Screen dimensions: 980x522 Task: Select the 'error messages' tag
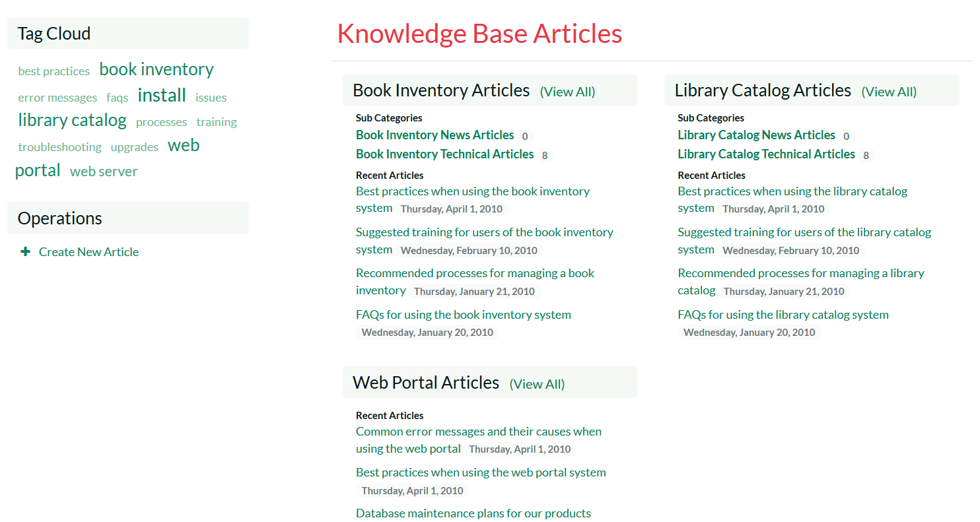[57, 98]
